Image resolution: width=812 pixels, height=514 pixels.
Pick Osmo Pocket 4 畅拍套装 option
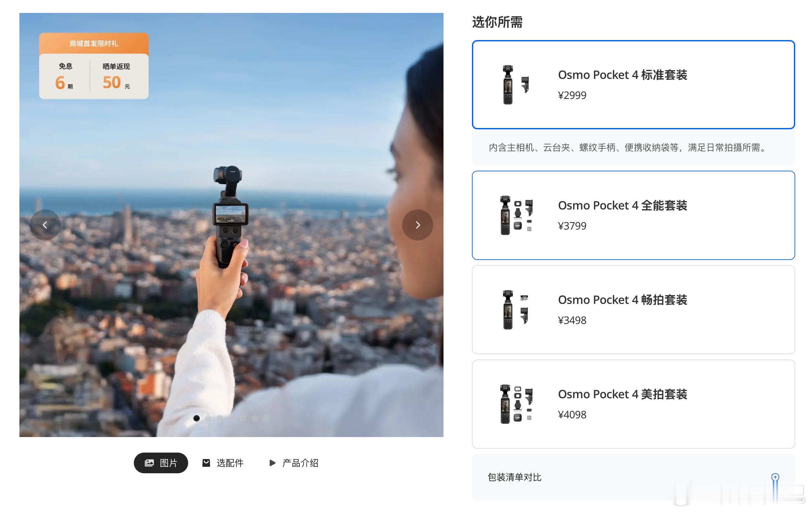633,309
